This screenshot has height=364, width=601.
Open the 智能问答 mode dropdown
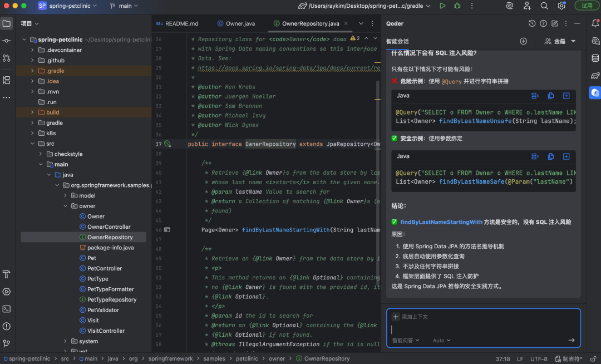(406, 341)
